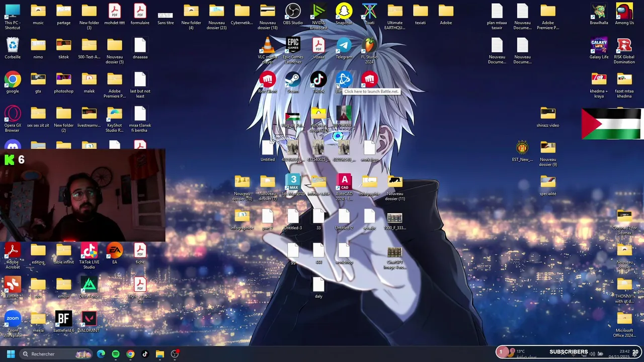Open the OBS Studio desktop shortcut
644x362 pixels.
(x=293, y=14)
